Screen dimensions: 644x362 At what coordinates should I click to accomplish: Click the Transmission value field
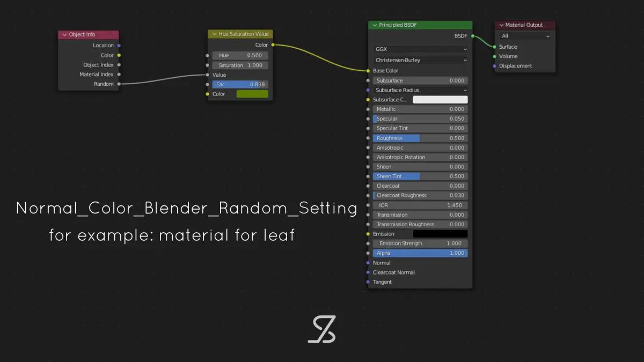[420, 215]
